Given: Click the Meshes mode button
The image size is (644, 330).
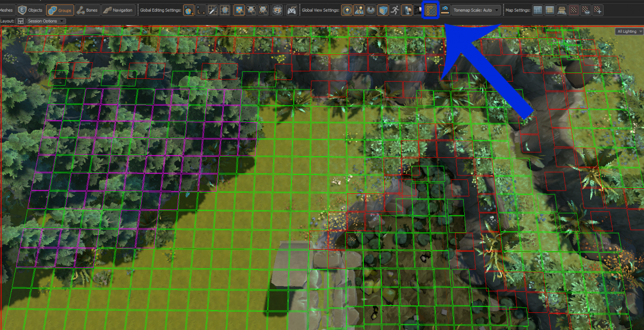Looking at the screenshot, I should (5, 10).
